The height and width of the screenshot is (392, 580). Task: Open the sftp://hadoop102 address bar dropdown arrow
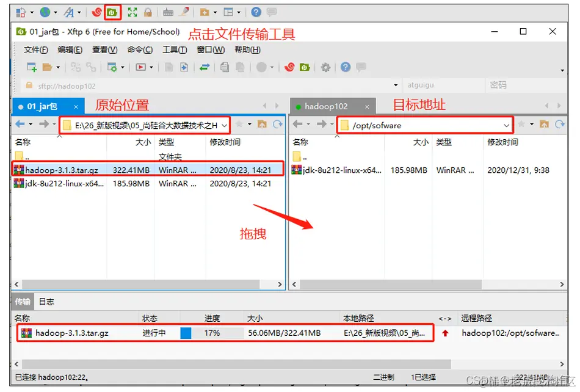coord(396,85)
